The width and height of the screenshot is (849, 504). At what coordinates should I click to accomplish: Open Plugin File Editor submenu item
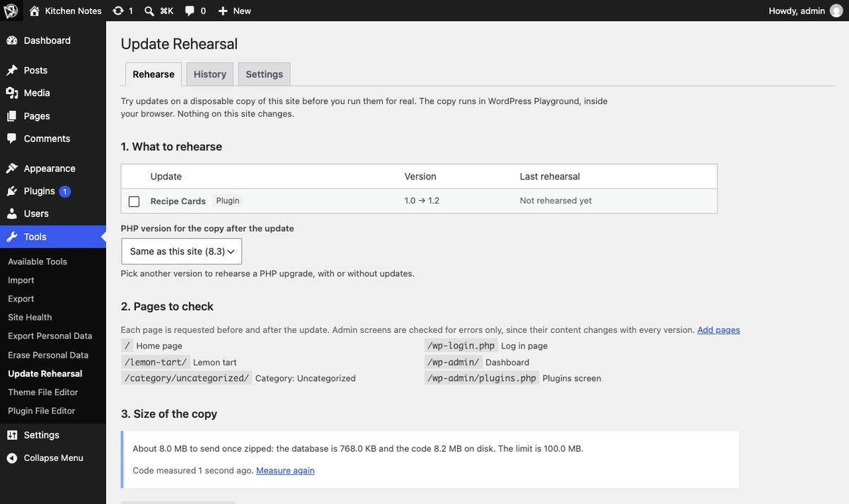pos(42,411)
